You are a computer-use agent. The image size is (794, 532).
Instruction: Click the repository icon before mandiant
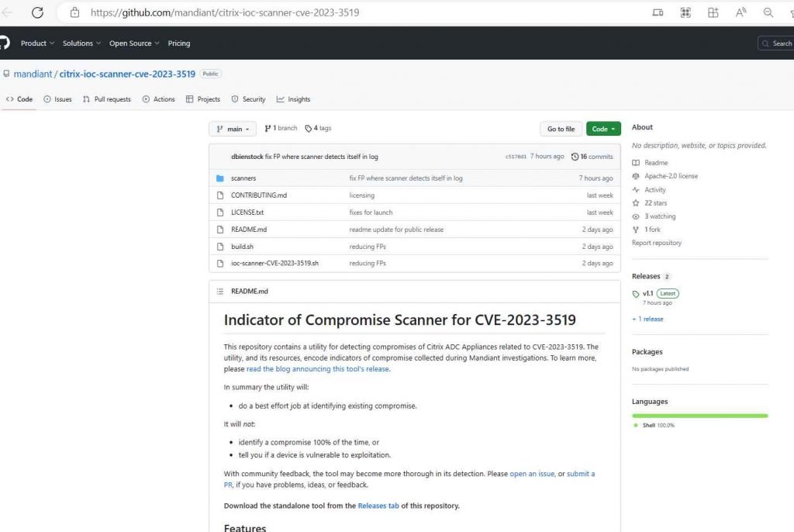tap(6, 74)
